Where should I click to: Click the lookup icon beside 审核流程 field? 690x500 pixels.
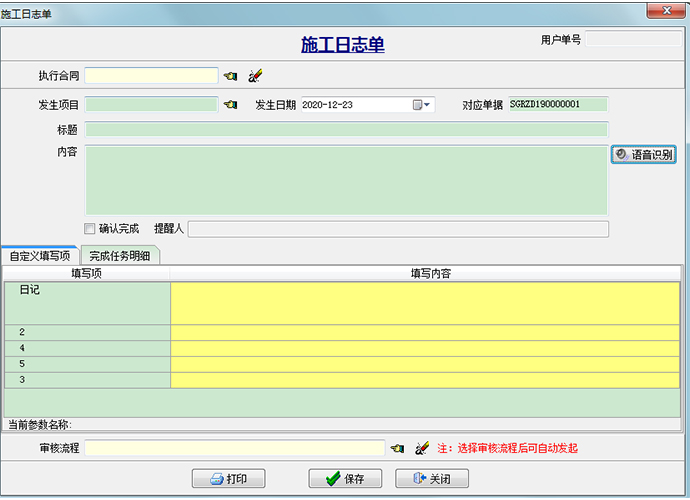pos(398,448)
